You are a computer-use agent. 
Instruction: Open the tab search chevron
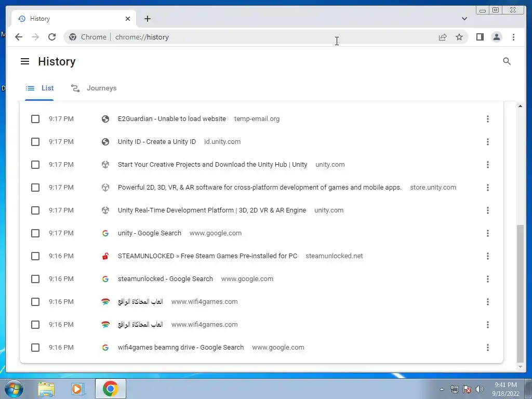click(464, 19)
